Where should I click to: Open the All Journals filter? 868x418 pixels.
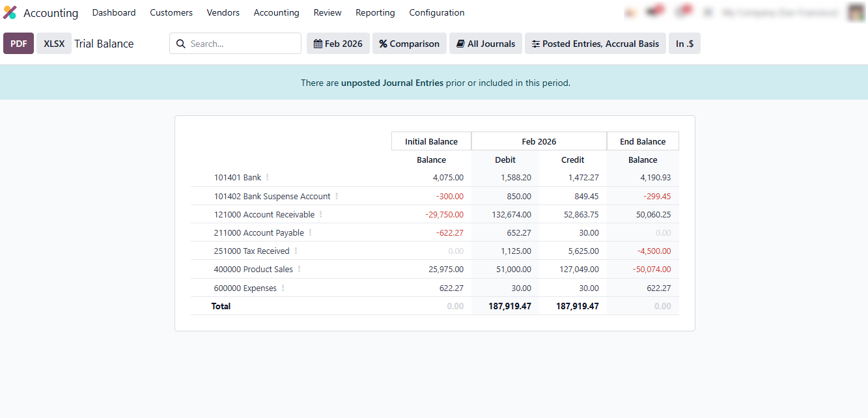(x=485, y=44)
